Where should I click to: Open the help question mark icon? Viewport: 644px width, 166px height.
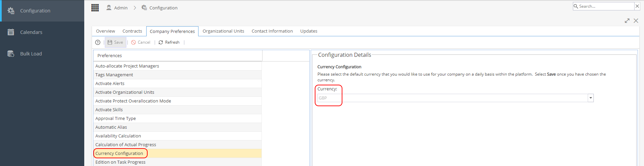[x=98, y=42]
